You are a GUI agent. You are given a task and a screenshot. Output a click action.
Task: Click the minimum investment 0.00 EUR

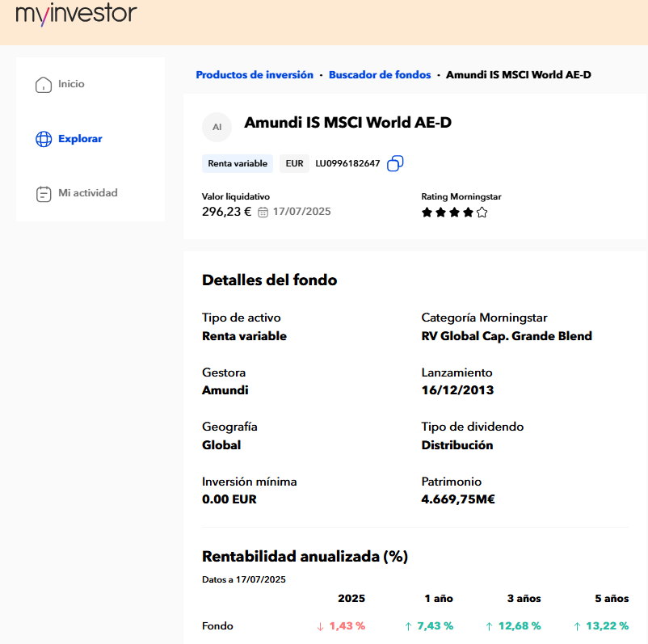[x=229, y=499]
